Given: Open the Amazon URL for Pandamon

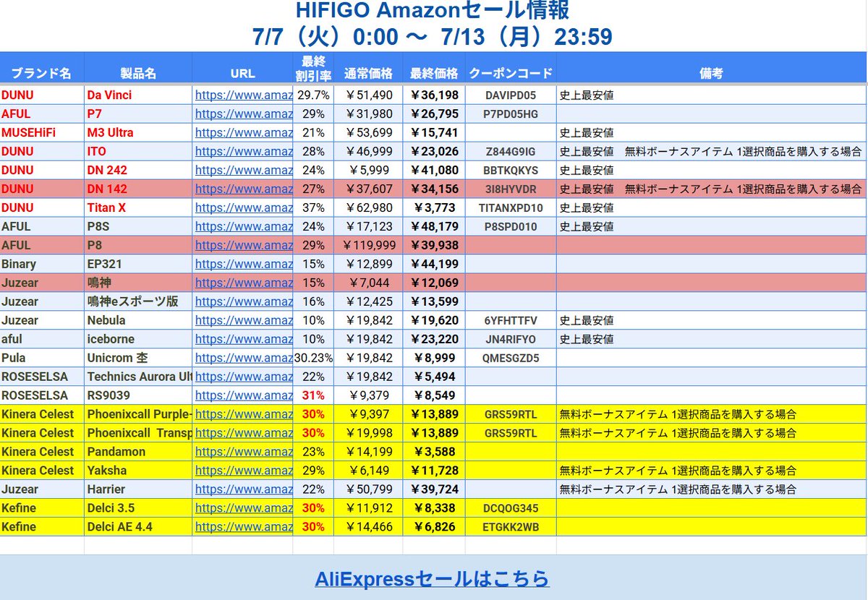Looking at the screenshot, I should click(x=244, y=452).
